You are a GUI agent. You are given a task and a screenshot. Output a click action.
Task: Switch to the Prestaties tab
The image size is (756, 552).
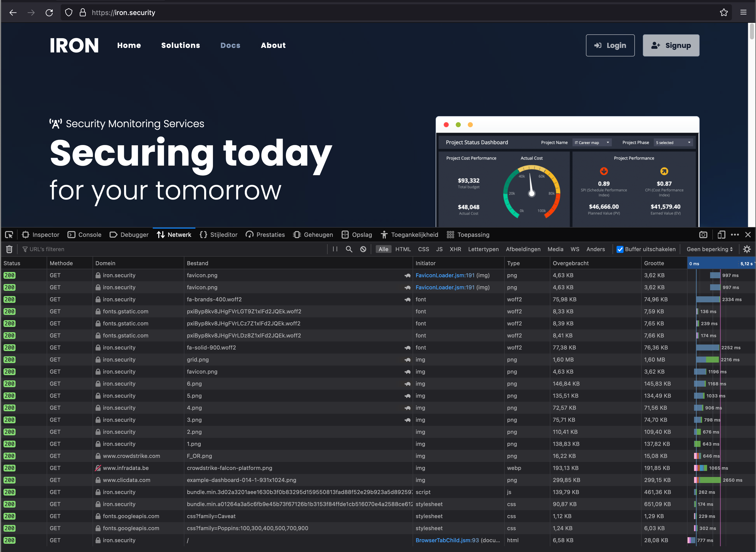265,235
